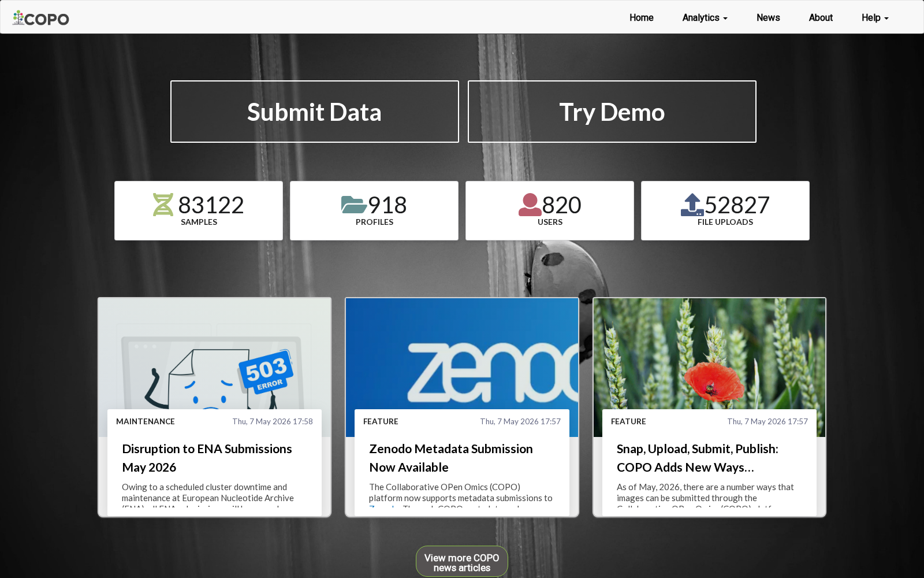Open Zenodo Metadata Submission Now Available article

coord(451,458)
